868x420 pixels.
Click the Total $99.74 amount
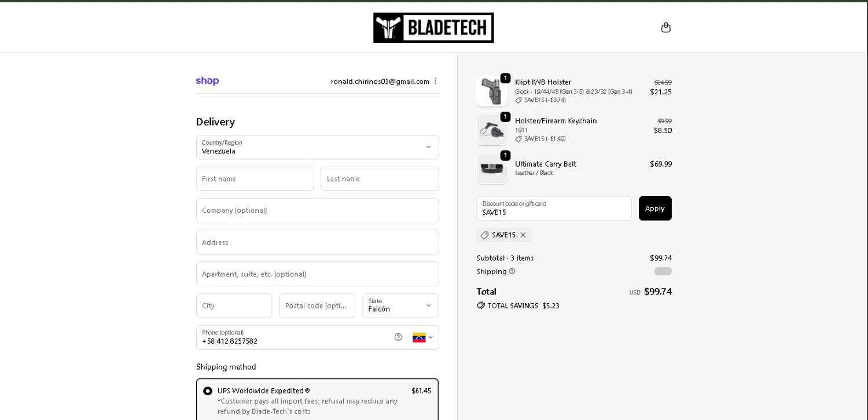658,292
